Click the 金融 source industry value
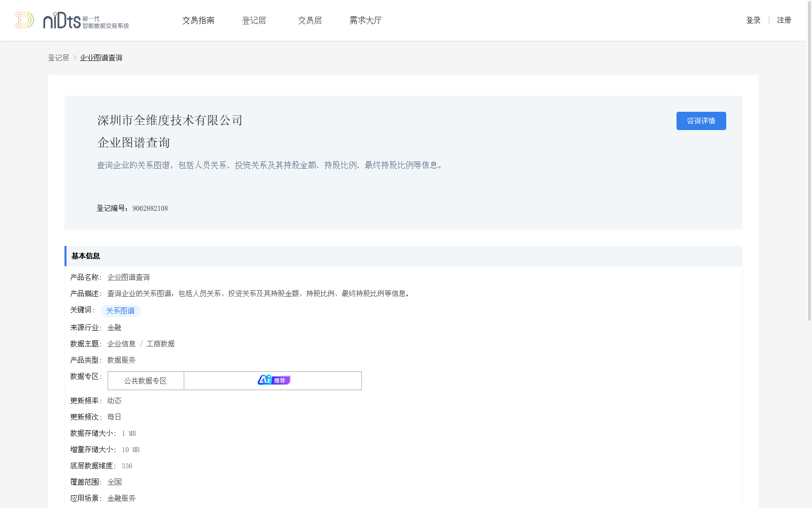The image size is (812, 508). pos(114,328)
